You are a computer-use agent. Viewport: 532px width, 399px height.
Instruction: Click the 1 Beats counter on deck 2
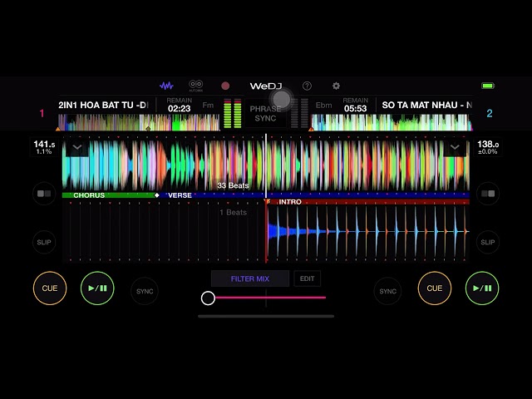point(233,213)
